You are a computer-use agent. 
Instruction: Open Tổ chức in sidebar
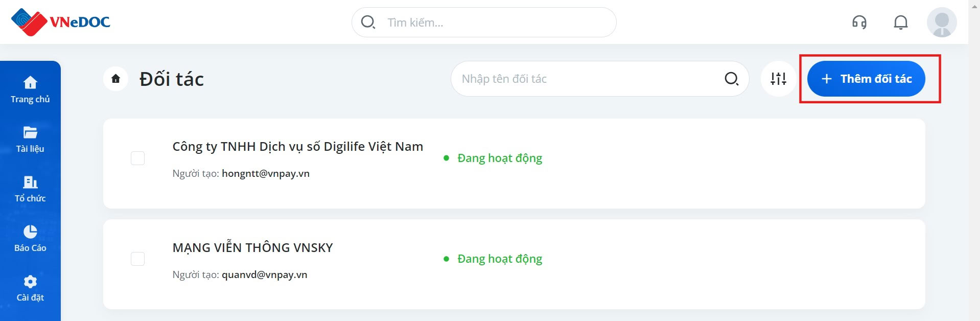point(30,189)
